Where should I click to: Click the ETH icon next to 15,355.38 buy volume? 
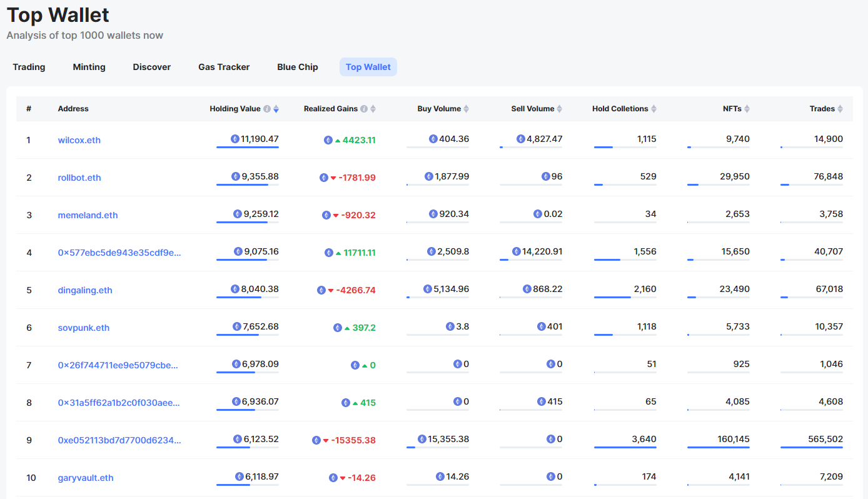click(422, 439)
